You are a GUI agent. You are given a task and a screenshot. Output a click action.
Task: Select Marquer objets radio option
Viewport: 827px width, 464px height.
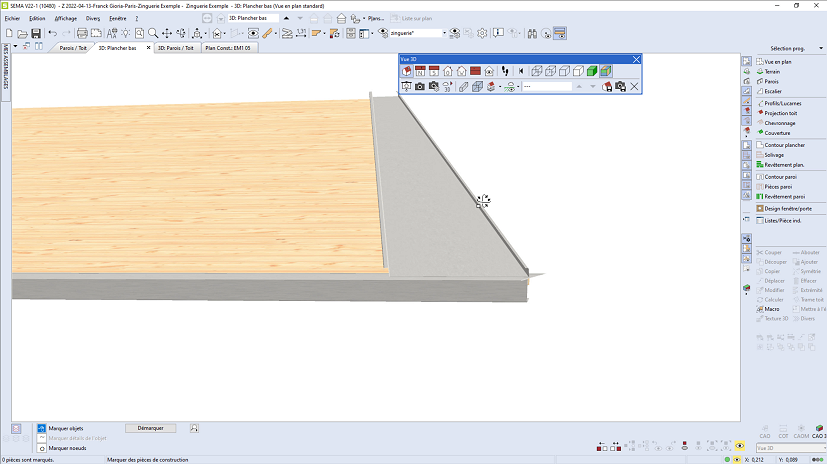tap(42, 428)
